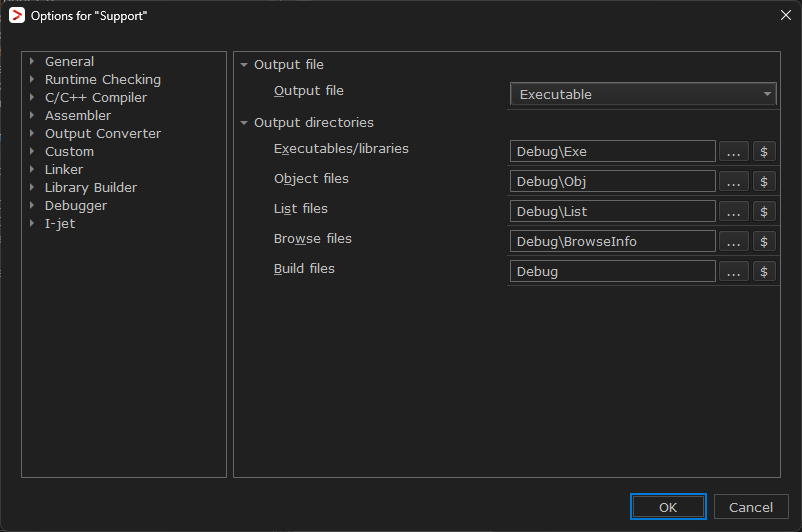Image resolution: width=802 pixels, height=532 pixels.
Task: Expand the C/C++ Compiler arrow
Action: (x=32, y=97)
